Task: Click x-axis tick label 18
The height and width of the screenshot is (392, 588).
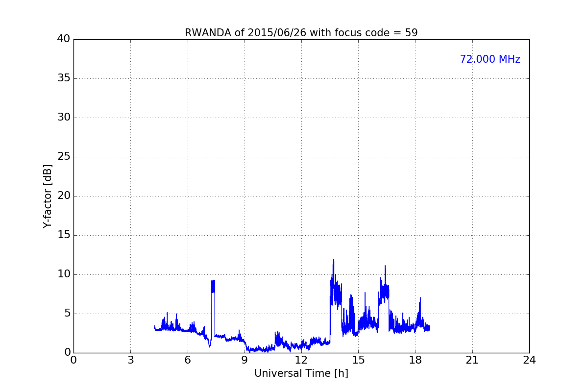Action: [416, 360]
